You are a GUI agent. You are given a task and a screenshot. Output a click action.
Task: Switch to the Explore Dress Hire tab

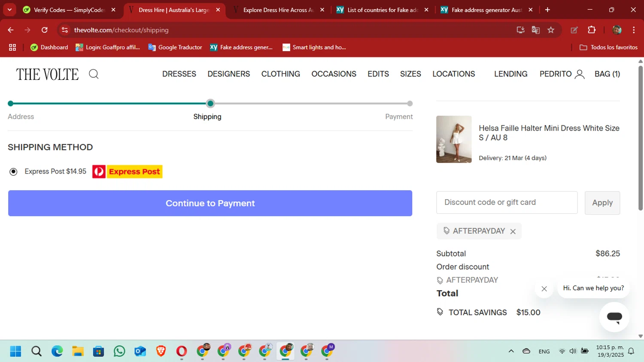278,10
